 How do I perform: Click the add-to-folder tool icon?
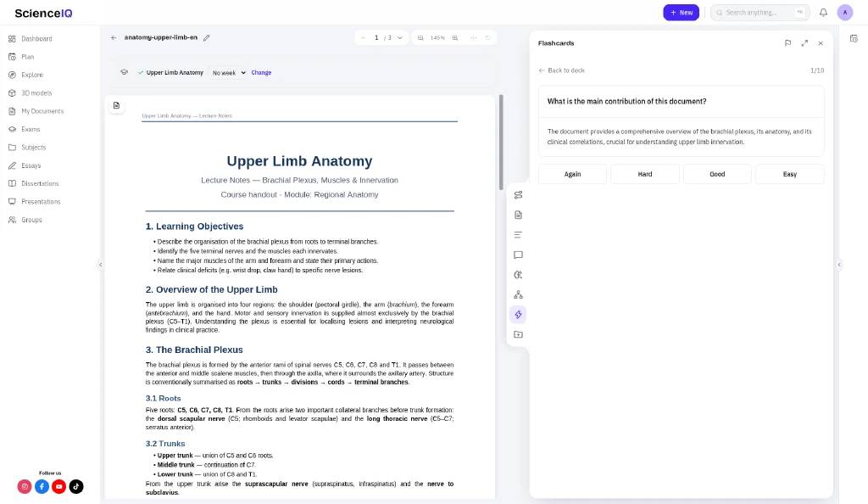pos(518,334)
